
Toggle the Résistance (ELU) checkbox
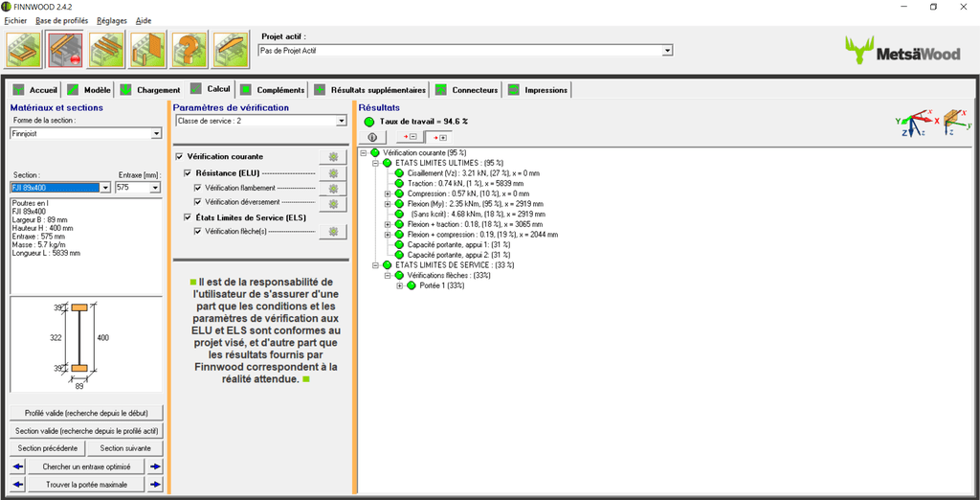[x=189, y=172]
